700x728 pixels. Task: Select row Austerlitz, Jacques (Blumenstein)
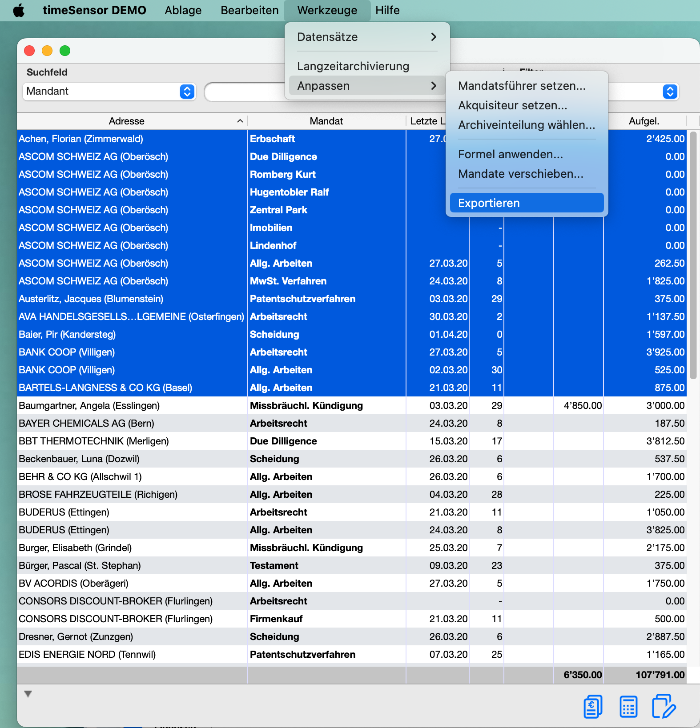point(351,299)
